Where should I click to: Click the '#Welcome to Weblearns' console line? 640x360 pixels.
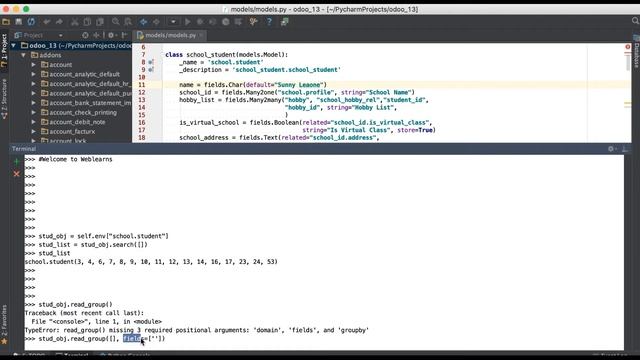[76, 159]
